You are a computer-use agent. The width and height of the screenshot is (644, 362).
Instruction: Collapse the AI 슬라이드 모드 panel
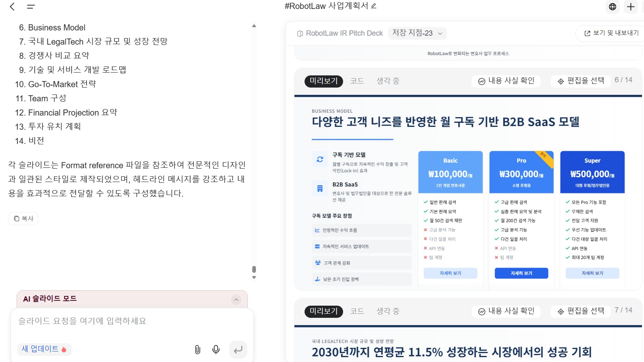point(236,300)
